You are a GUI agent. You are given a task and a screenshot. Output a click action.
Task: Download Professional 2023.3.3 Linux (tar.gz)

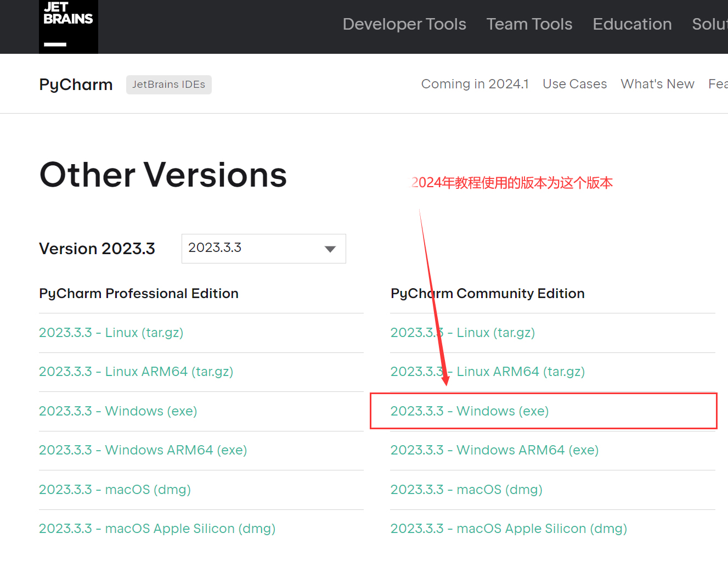click(x=111, y=333)
